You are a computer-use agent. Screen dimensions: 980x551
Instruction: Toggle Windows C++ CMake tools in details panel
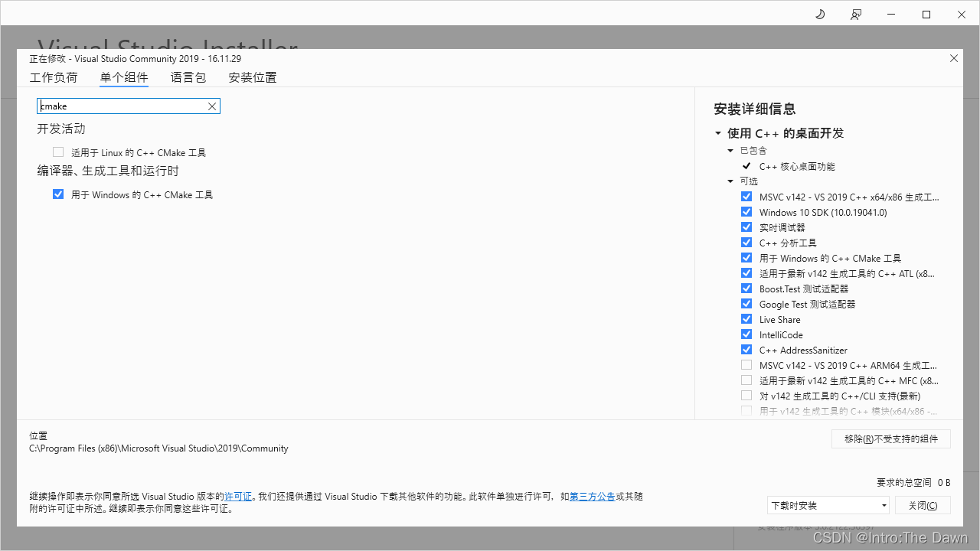[746, 258]
